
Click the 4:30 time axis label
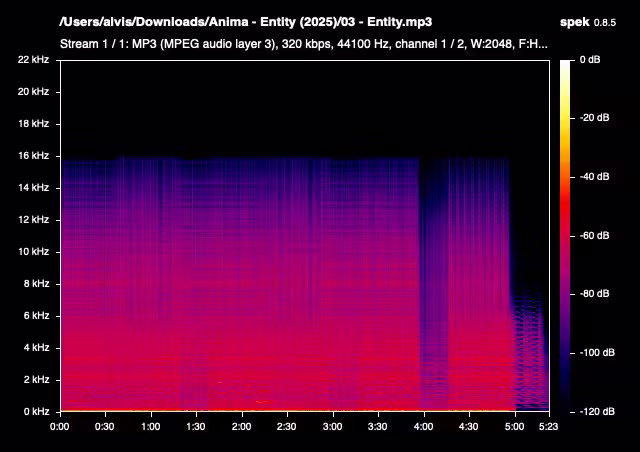pyautogui.click(x=468, y=427)
